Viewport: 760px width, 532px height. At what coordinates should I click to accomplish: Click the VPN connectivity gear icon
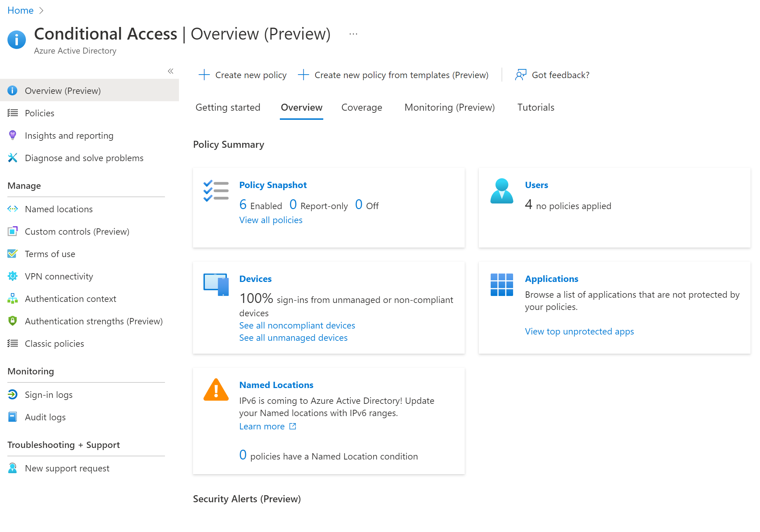13,276
